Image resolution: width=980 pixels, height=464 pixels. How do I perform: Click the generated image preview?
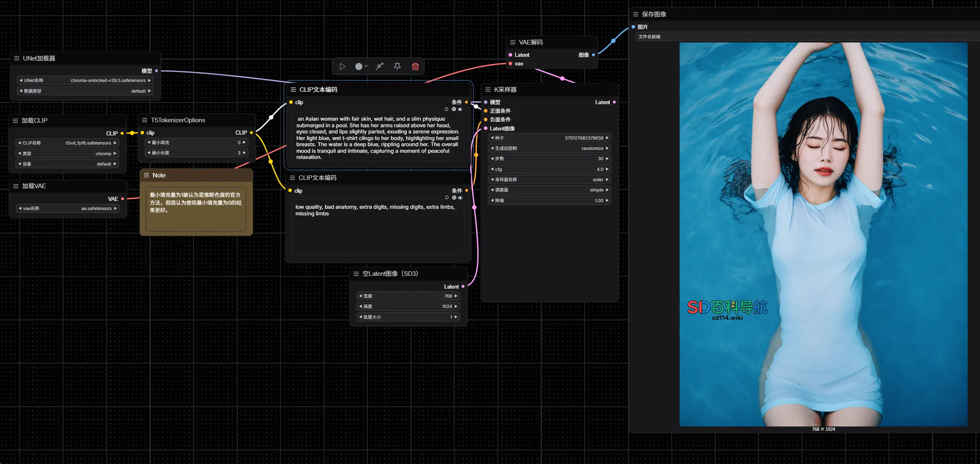point(823,234)
